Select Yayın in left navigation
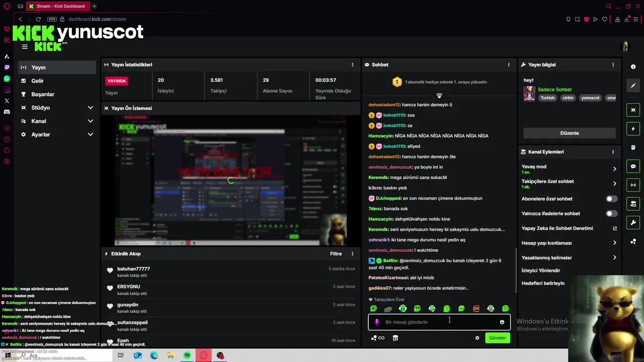This screenshot has width=644, height=362. click(x=57, y=67)
